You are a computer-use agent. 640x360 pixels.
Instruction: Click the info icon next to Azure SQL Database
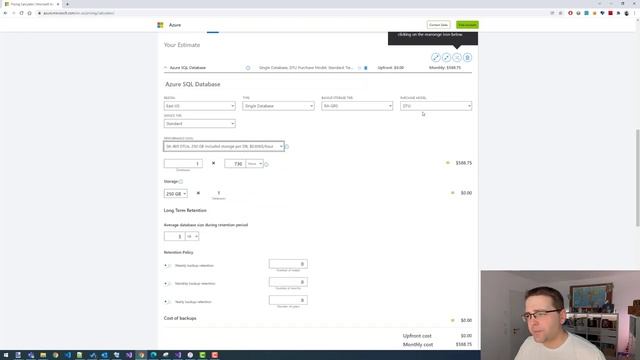pos(248,68)
